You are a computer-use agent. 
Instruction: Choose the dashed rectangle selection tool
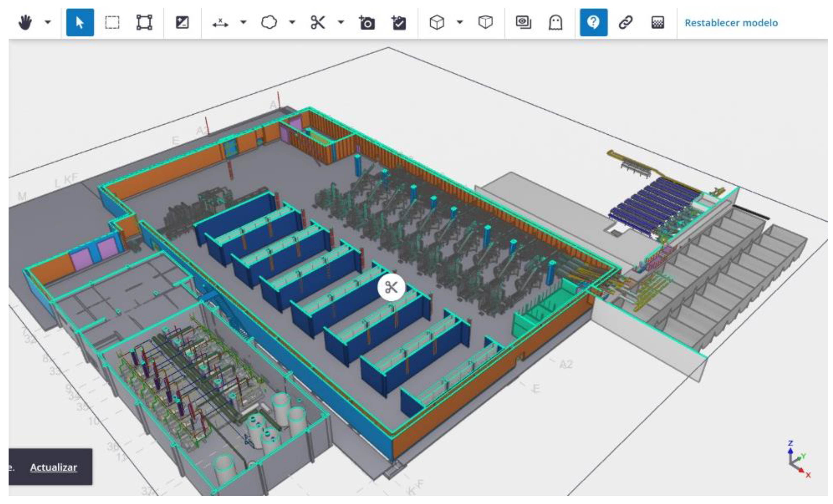point(112,23)
